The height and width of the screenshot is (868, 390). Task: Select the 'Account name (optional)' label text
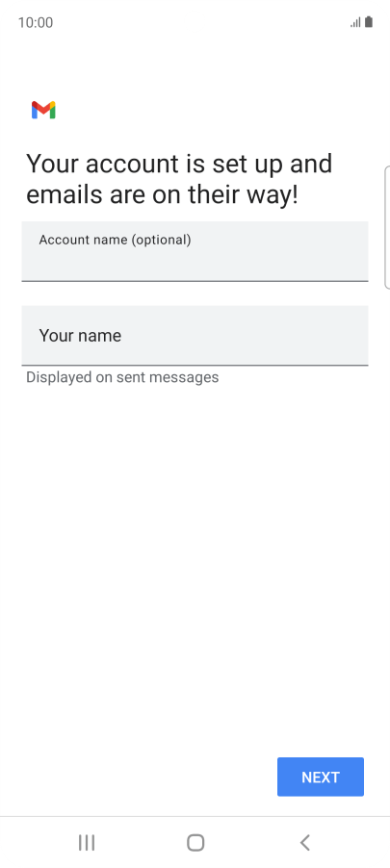pyautogui.click(x=116, y=240)
